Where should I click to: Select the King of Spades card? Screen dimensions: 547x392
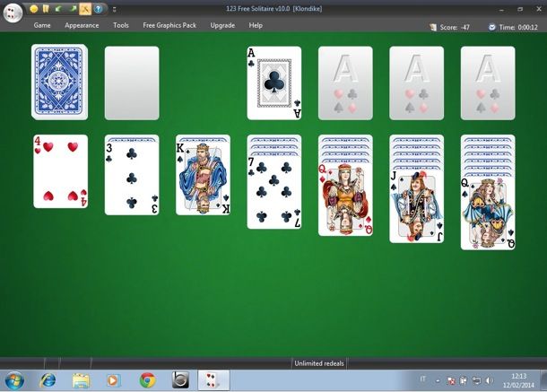coord(203,179)
